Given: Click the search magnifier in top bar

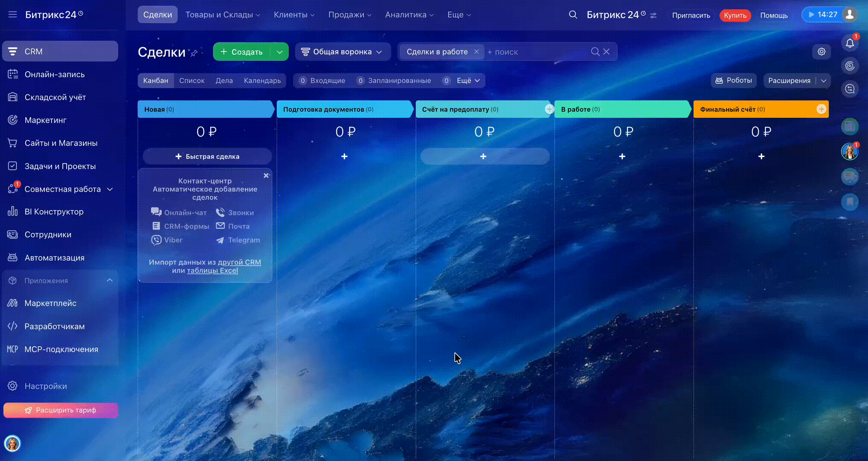Looking at the screenshot, I should pyautogui.click(x=573, y=15).
